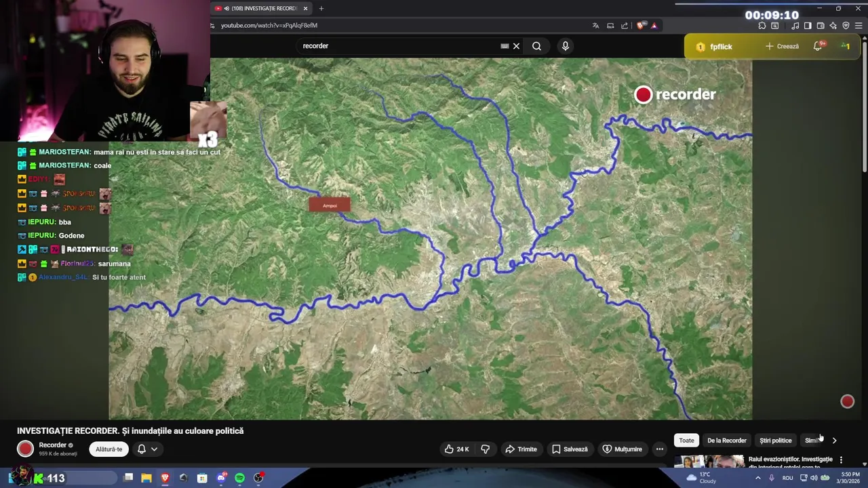The image size is (868, 488).
Task: Open Brave Rewards triangle icon
Action: click(x=654, y=26)
